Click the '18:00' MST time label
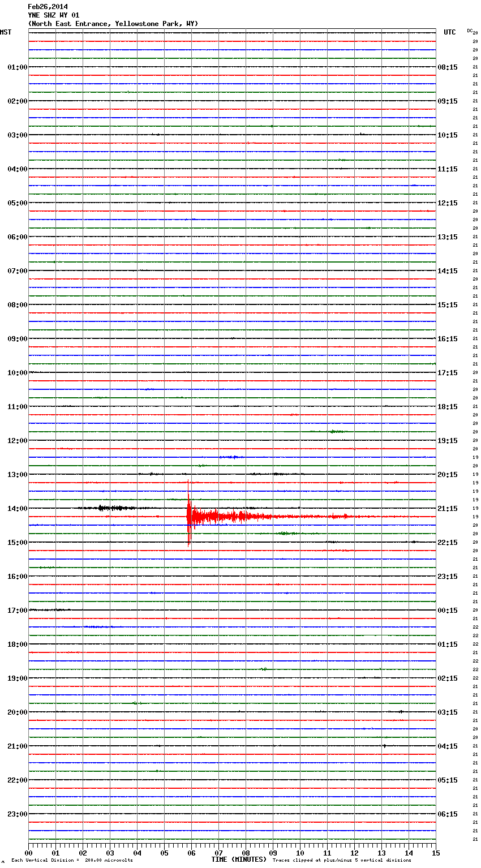 click(x=17, y=644)
